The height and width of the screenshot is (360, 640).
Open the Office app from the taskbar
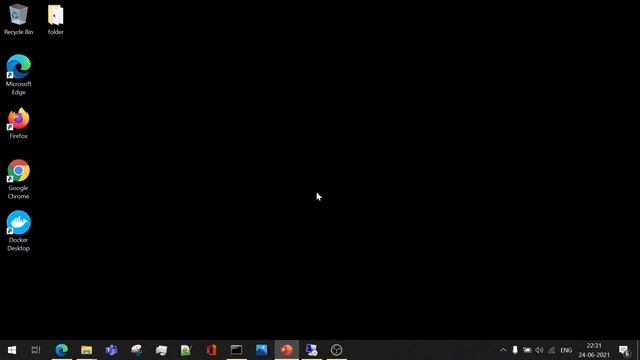pos(211,350)
